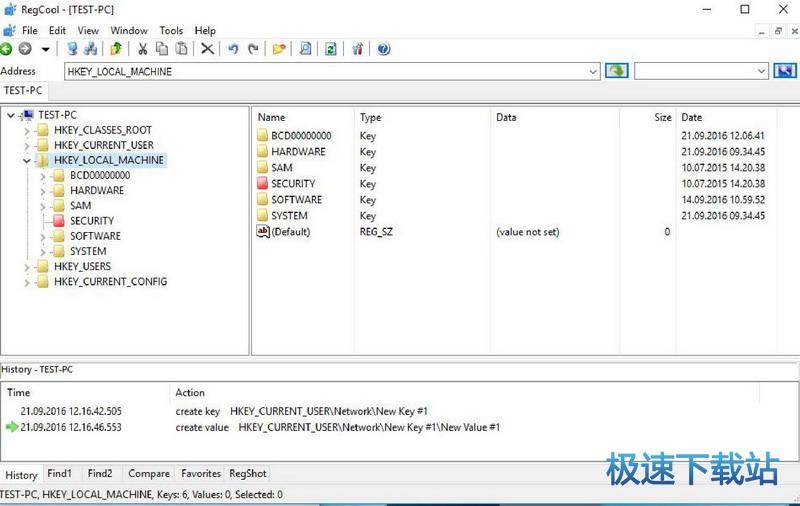Viewport: 800px width, 506px height.
Task: Expand the HKEY_CURRENT_USER tree node
Action: tap(27, 145)
